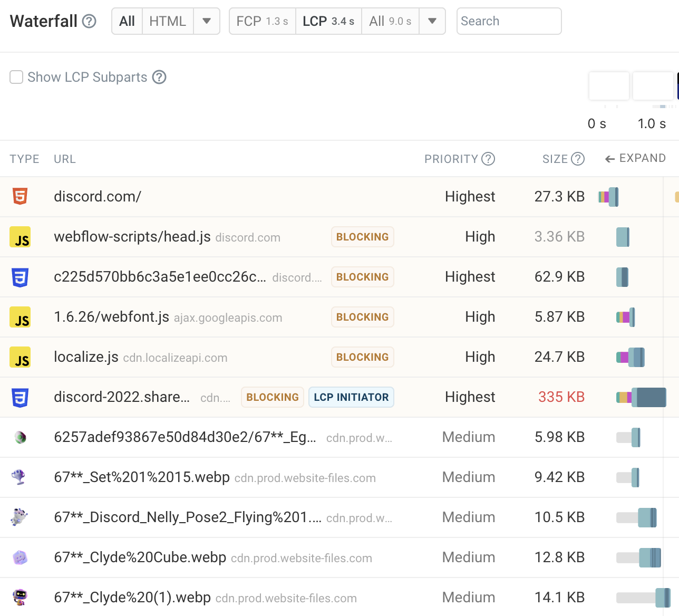Click the timing bar for 67**_Clyde%20Cube.webp

click(638, 557)
